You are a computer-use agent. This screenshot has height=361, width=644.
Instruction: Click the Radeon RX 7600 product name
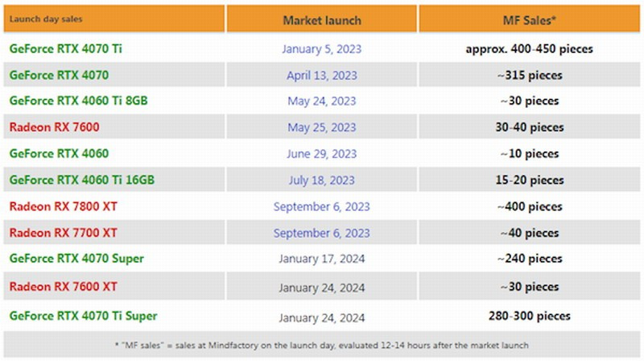(x=54, y=127)
